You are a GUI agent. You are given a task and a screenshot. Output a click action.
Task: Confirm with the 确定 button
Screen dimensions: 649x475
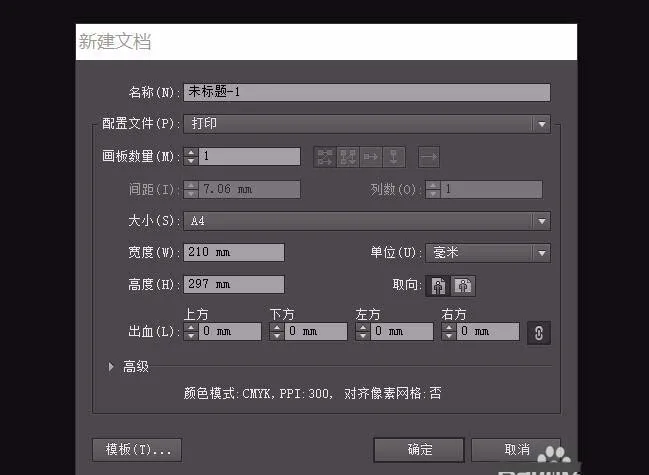pos(419,450)
